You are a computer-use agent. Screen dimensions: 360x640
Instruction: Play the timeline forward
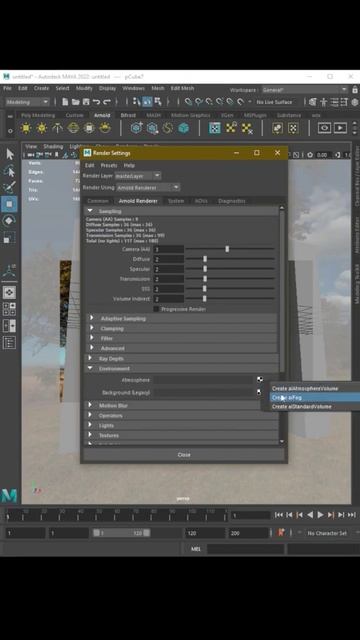pos(320,515)
